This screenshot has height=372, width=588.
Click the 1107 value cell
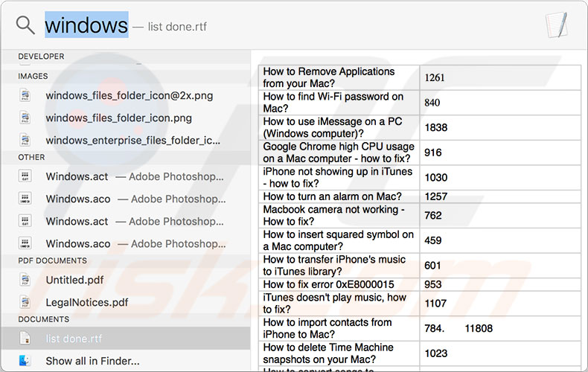click(501, 304)
